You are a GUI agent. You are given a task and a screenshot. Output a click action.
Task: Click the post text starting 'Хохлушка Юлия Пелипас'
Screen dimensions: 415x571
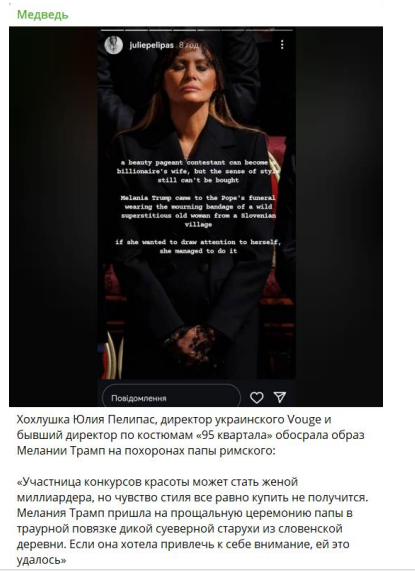[190, 435]
